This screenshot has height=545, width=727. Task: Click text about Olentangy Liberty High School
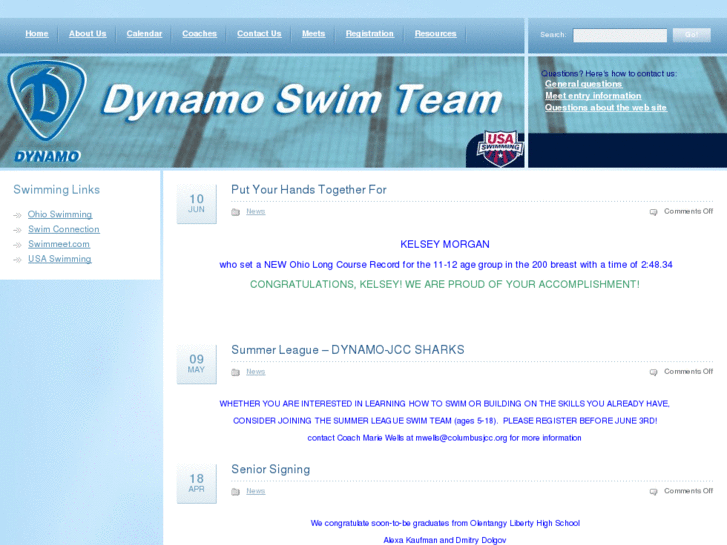click(x=445, y=523)
